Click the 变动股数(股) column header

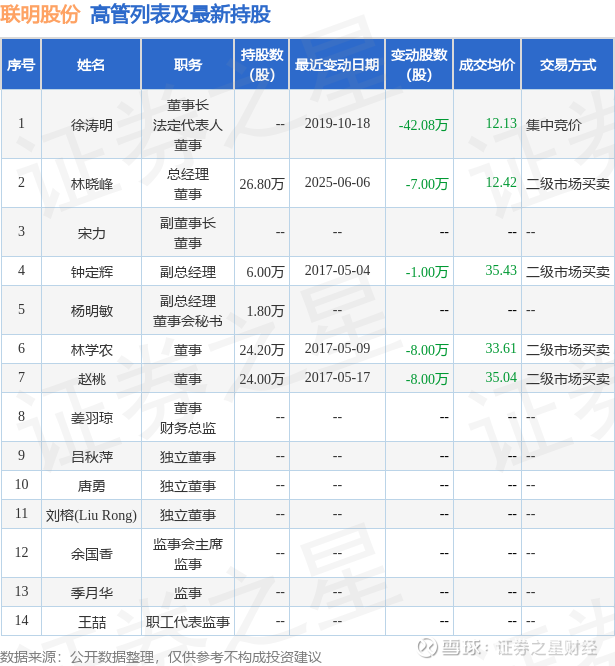pyautogui.click(x=419, y=65)
